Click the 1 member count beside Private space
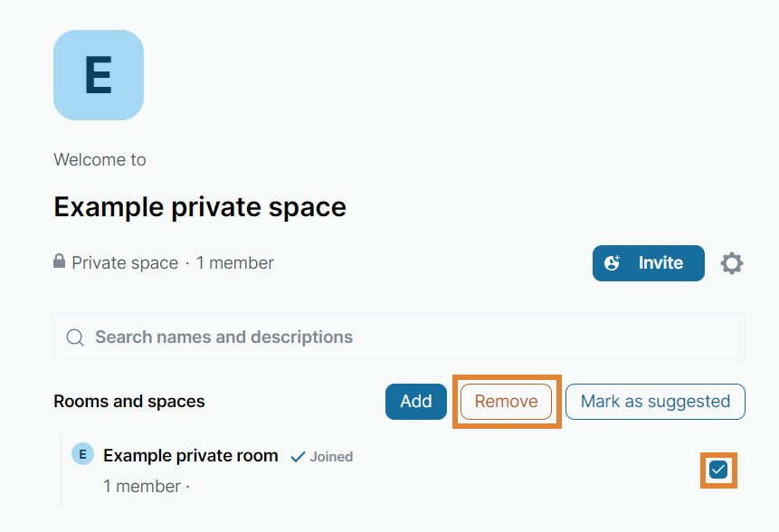 coord(235,263)
